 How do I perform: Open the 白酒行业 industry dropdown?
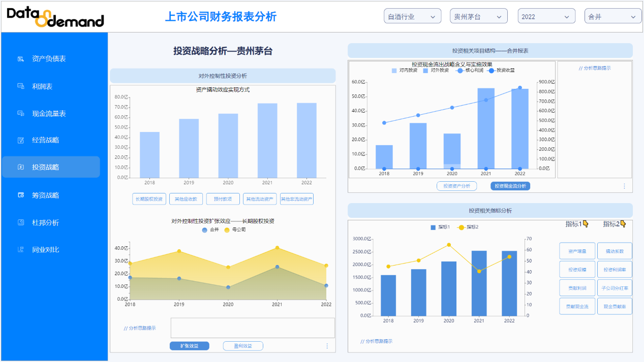(412, 17)
